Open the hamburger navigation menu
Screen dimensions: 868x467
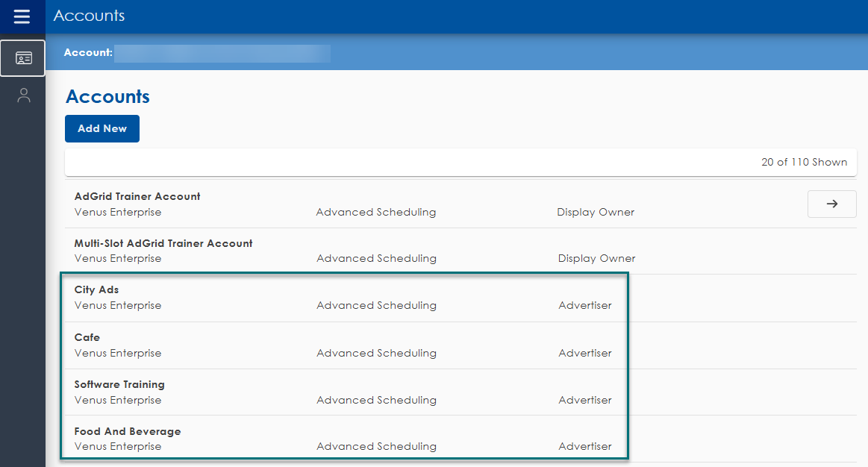22,16
